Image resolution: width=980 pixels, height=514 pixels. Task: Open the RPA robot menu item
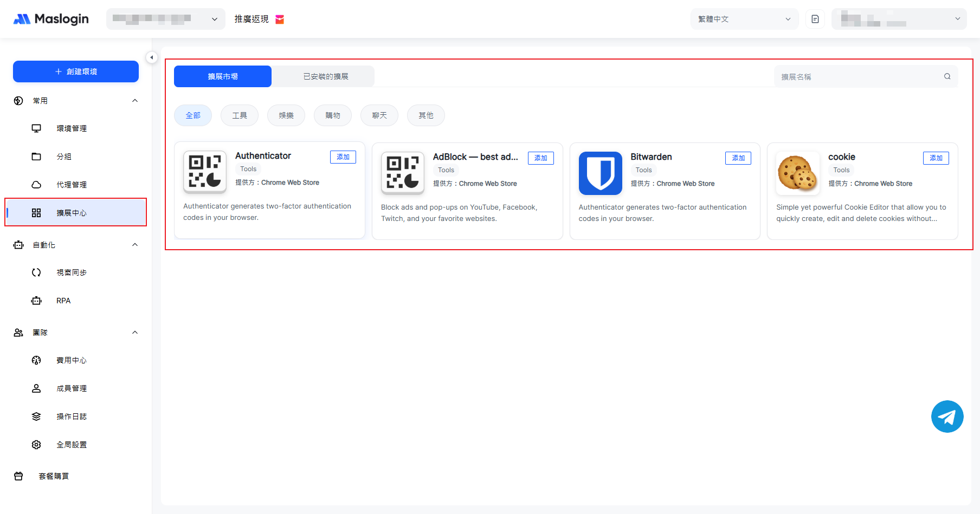click(x=63, y=301)
